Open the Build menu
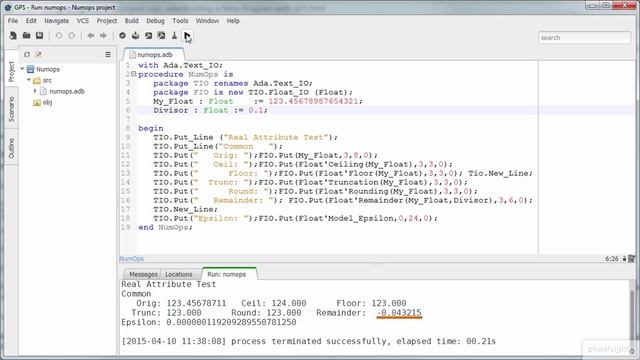This screenshot has height=360, width=640. tap(131, 21)
